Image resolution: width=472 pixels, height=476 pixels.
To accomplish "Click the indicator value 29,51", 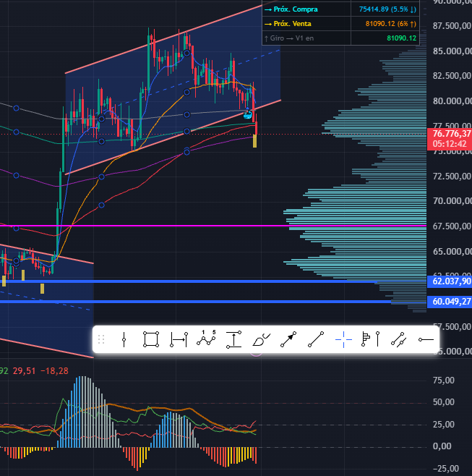I will pos(24,371).
